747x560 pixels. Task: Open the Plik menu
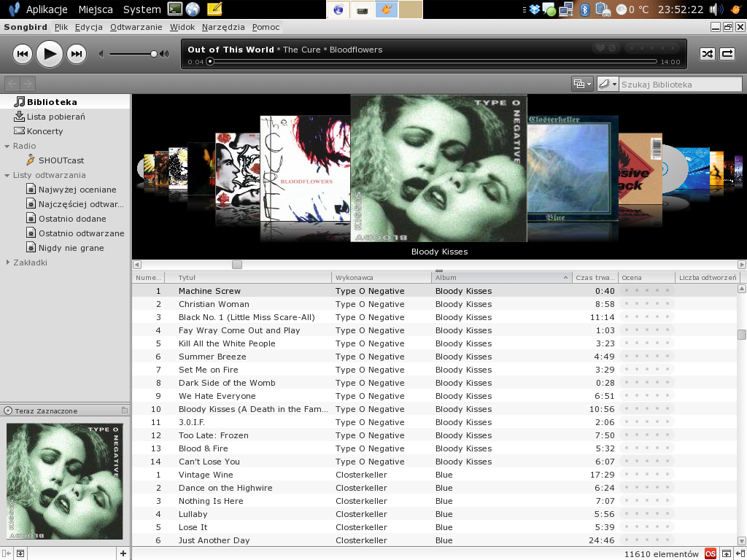click(x=61, y=27)
